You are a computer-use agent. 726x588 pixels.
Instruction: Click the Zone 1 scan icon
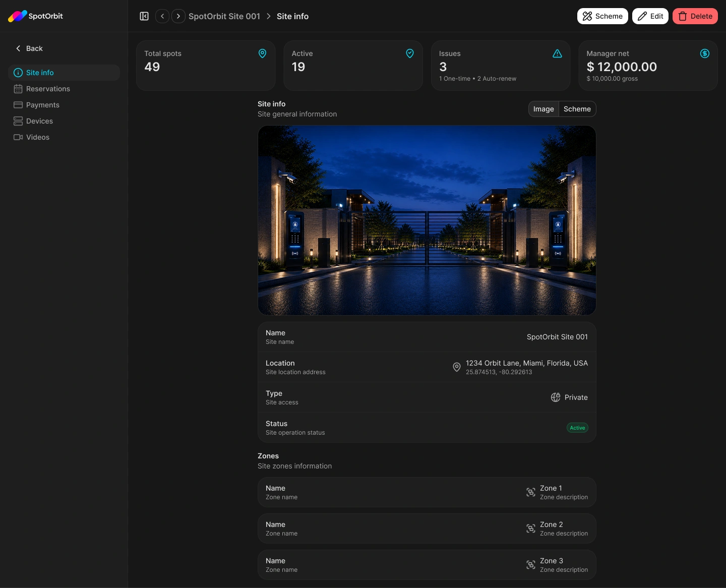pyautogui.click(x=531, y=492)
